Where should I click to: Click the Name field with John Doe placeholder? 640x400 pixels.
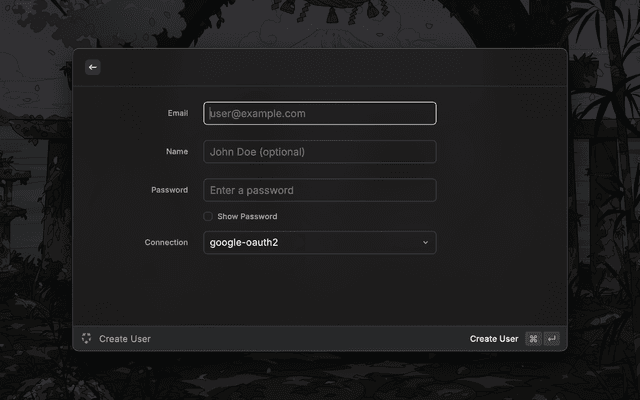[x=320, y=152]
